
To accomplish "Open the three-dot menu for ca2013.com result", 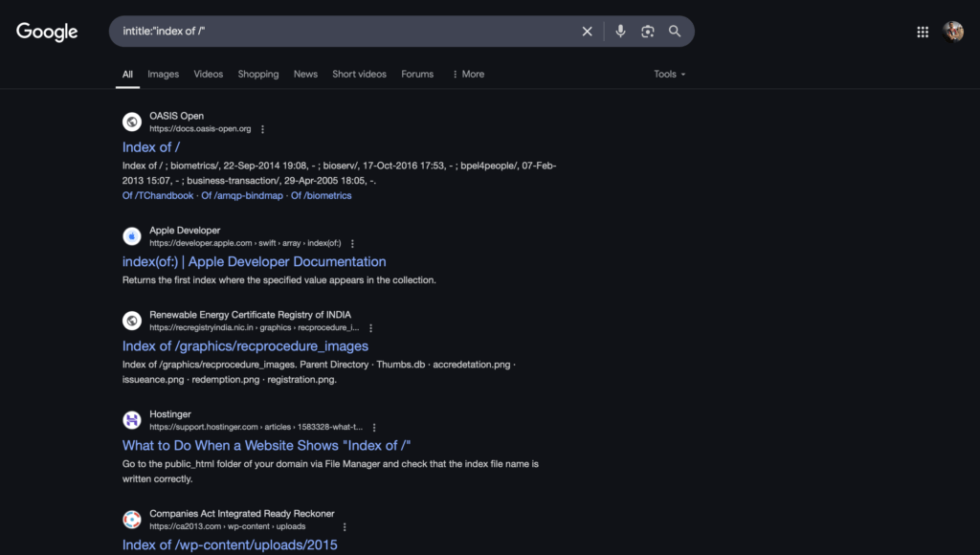I will pyautogui.click(x=345, y=527).
